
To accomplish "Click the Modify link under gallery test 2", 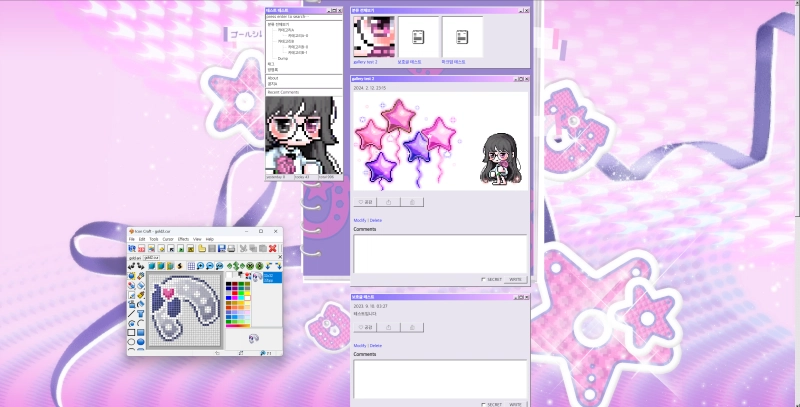I will point(359,219).
